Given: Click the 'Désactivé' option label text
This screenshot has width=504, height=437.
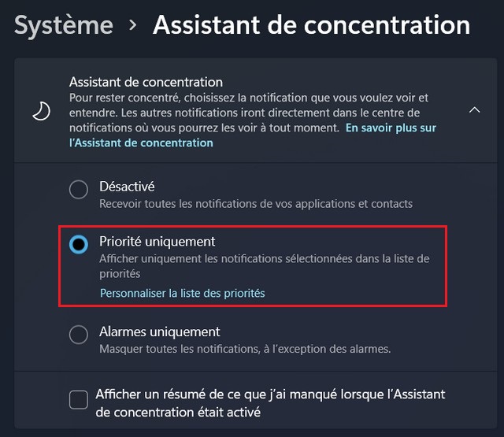Looking at the screenshot, I should (127, 187).
